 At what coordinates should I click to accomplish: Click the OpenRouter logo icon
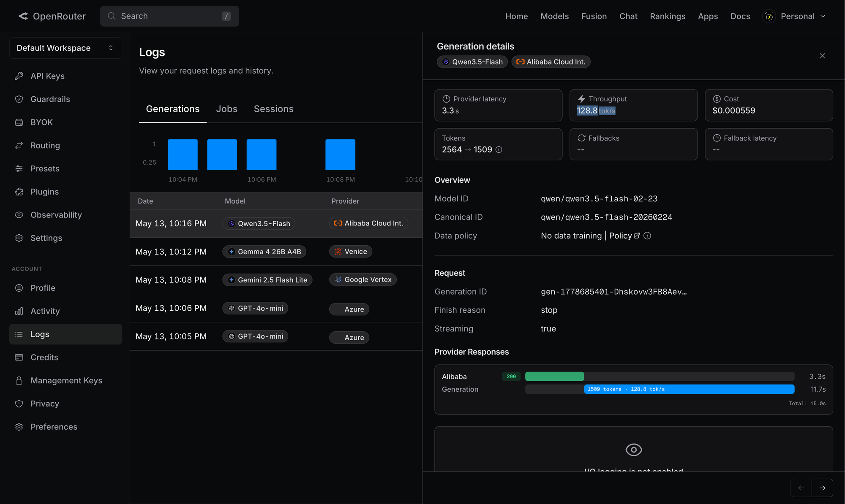point(23,16)
